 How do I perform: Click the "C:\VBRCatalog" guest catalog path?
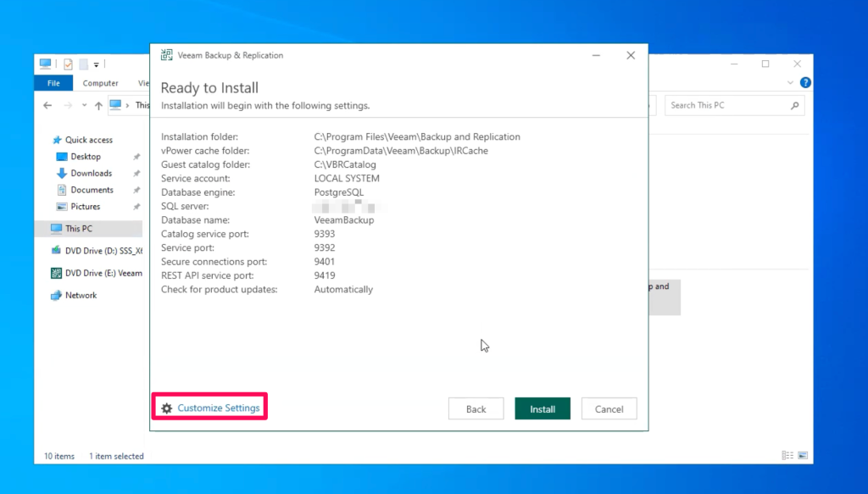(345, 164)
